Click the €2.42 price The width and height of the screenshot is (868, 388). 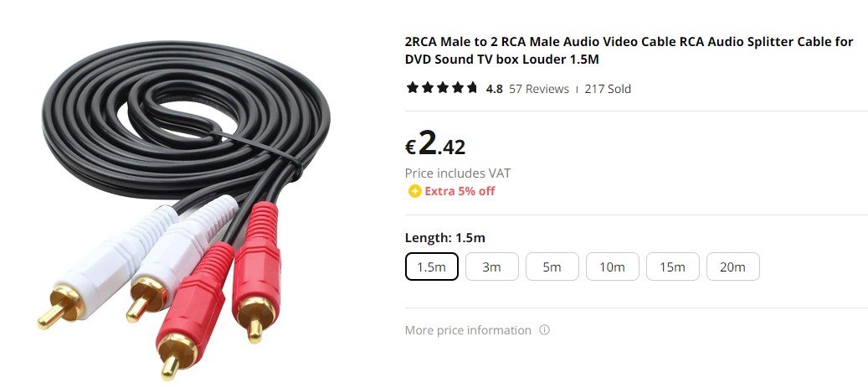click(x=435, y=143)
